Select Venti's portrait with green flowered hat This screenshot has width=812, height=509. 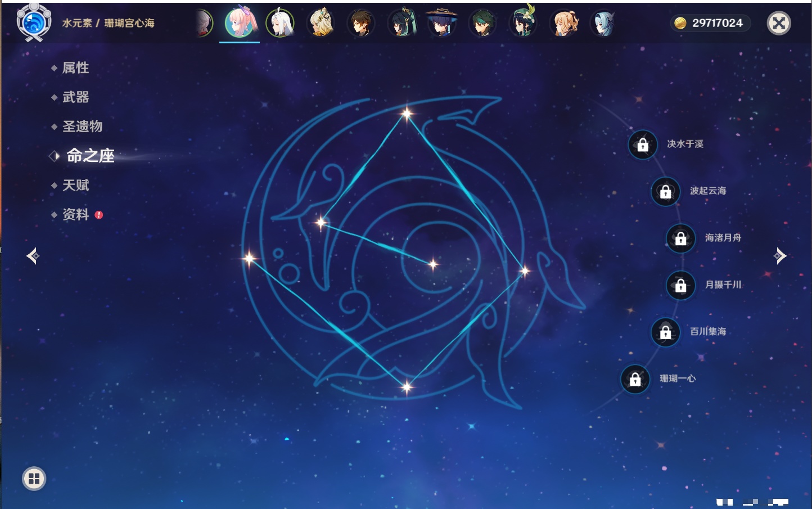[522, 23]
